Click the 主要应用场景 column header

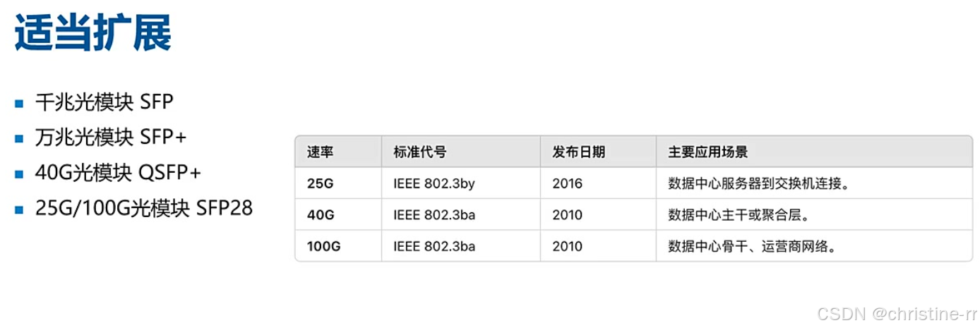click(707, 152)
